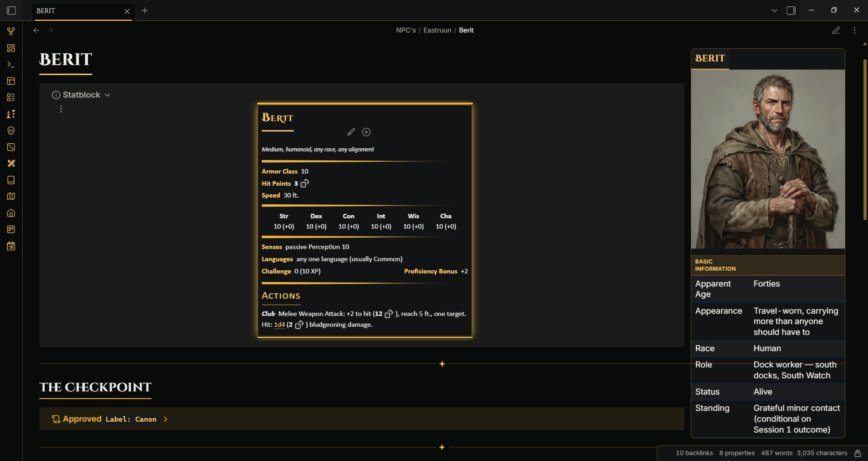Open the kanban board ribbon icon
The image size is (868, 461).
(x=11, y=229)
